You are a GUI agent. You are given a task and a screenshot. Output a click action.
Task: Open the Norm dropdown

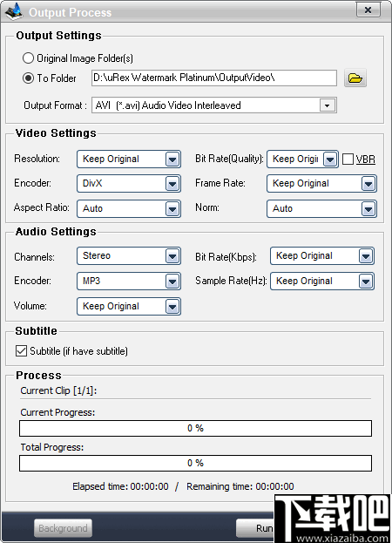(x=368, y=209)
